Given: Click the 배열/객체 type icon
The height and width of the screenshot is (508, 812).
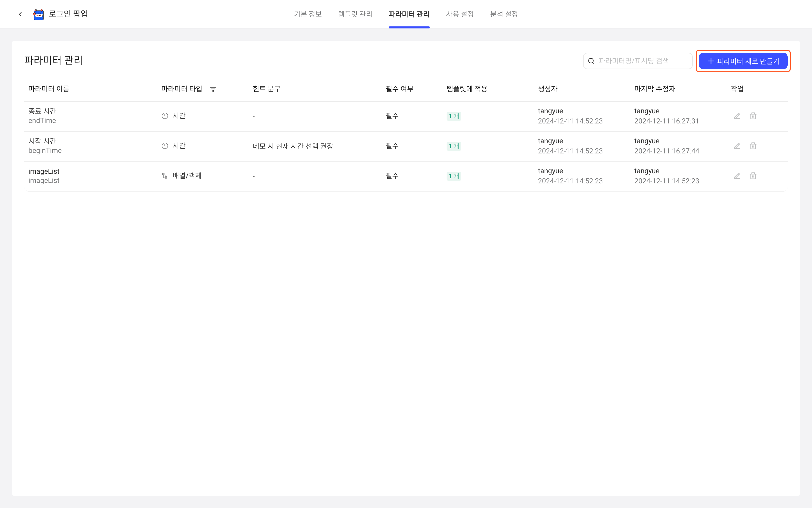Looking at the screenshot, I should click(165, 176).
